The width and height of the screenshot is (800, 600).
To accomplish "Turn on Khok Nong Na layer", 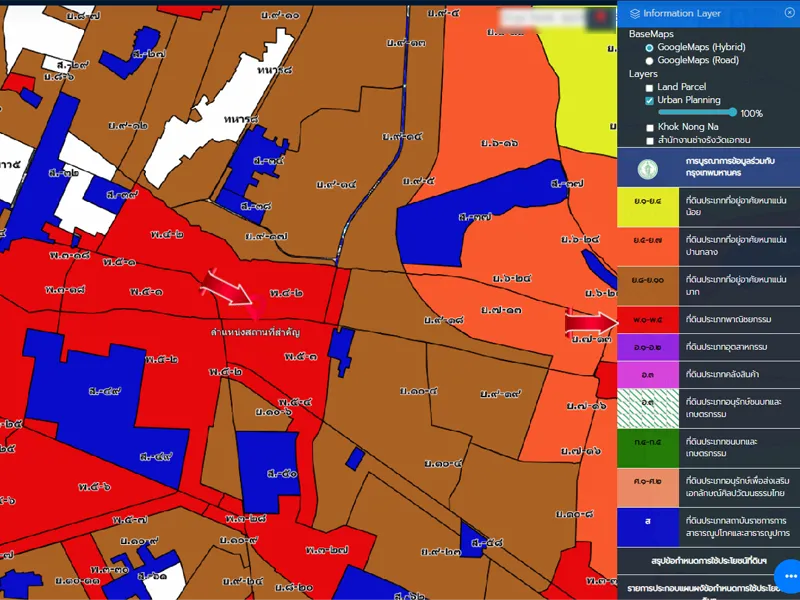I will point(650,128).
